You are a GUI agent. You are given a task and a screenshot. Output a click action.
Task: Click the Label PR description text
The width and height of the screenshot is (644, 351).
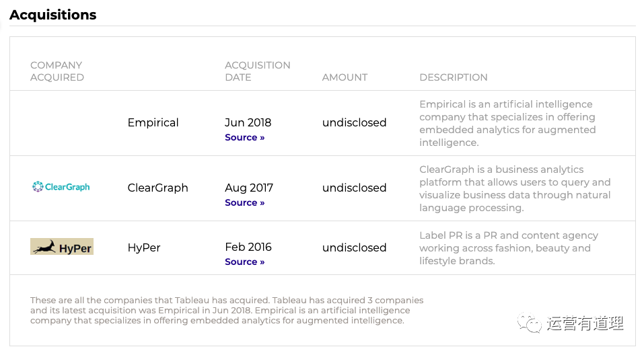509,248
